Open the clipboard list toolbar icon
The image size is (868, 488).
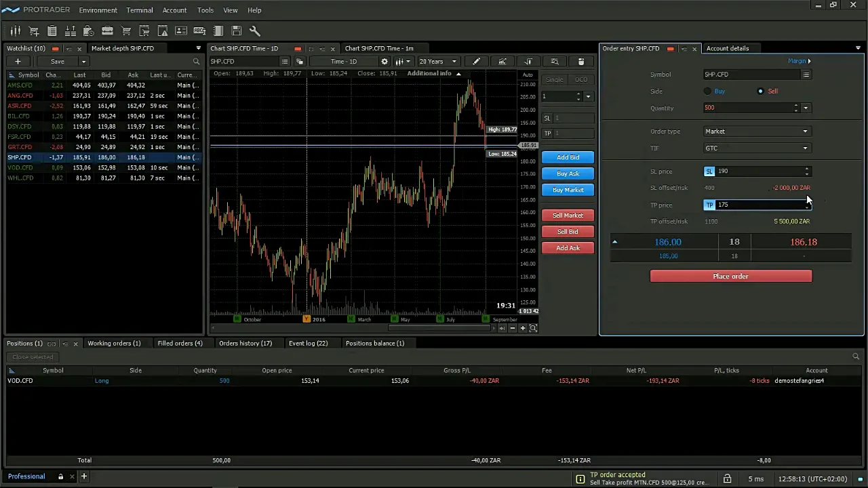(x=52, y=30)
